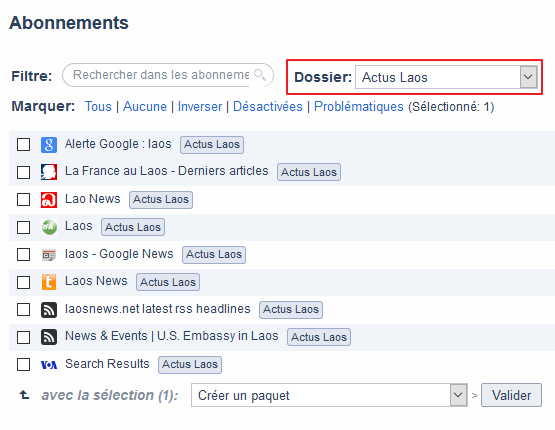Click the magnifier icon in the filter field
The image size is (555, 430).
point(260,75)
